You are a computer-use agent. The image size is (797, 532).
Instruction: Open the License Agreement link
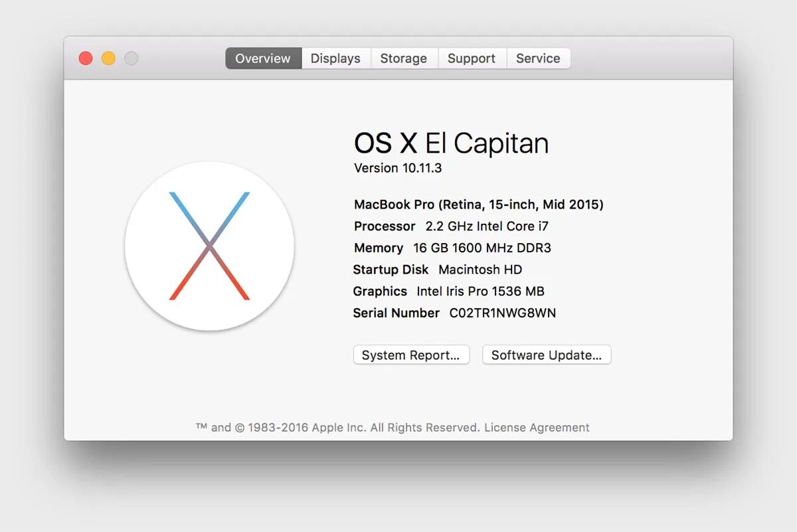[537, 428]
